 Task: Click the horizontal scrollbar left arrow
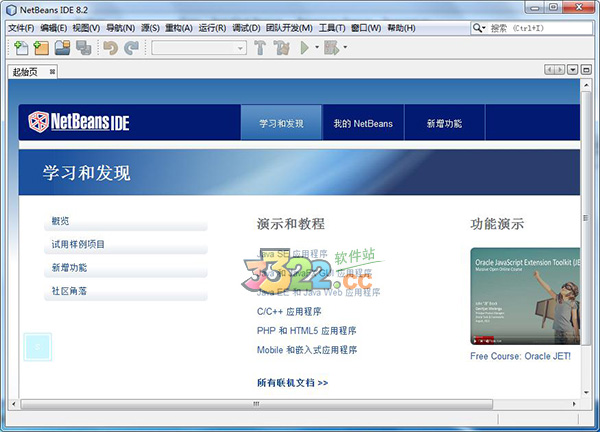point(14,404)
